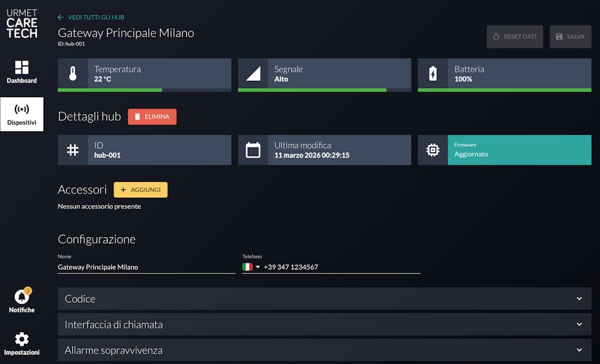The image size is (600, 364).
Task: Click AGGIUNGI to add an accessory
Action: (x=140, y=189)
